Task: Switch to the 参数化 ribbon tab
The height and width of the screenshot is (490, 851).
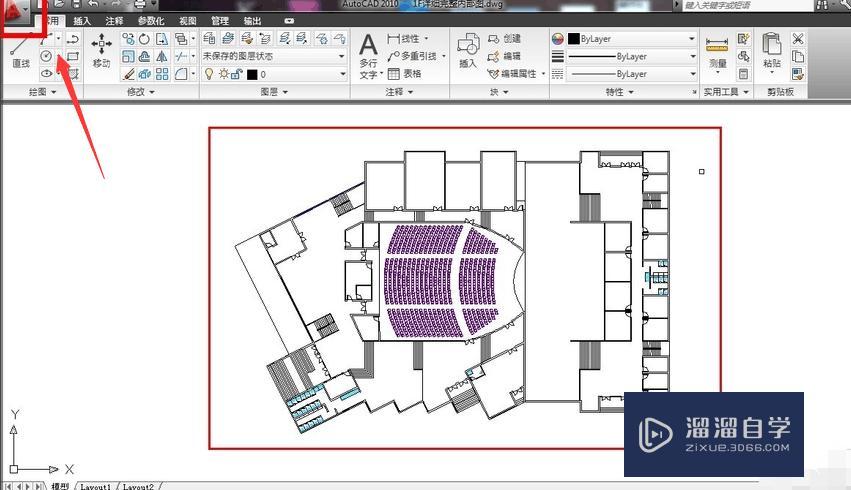Action: 150,21
